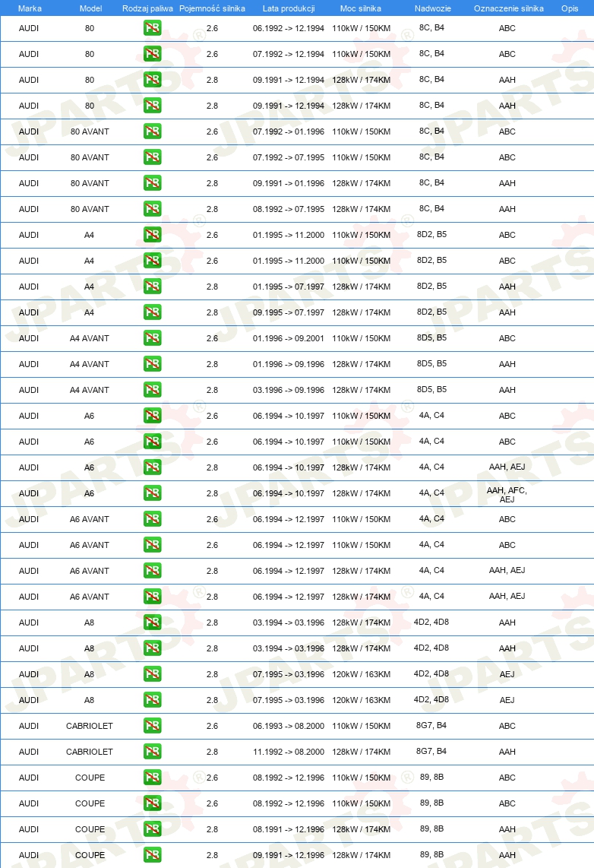
Task: Select the date cell 06.1992 -> 12.1994
Action: [x=289, y=28]
